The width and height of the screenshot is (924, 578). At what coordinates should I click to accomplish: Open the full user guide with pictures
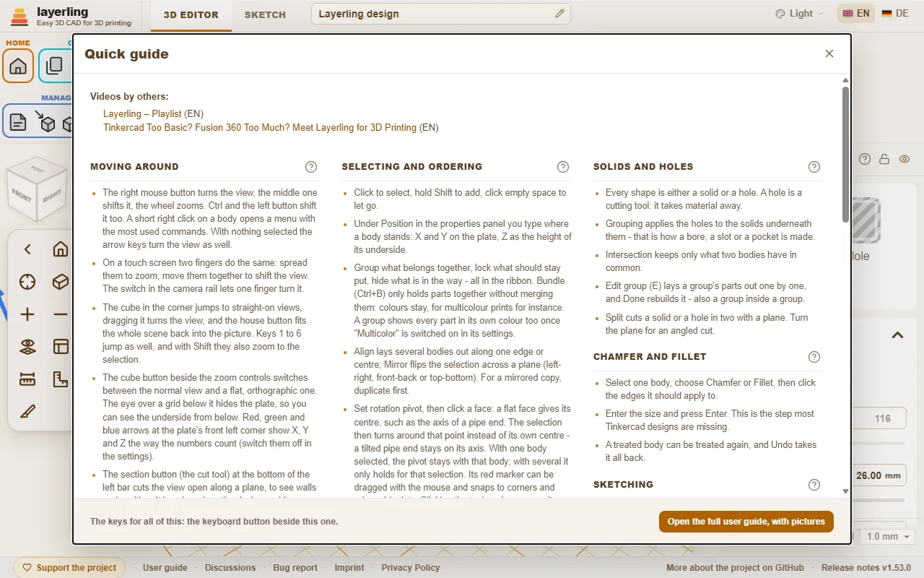[746, 522]
